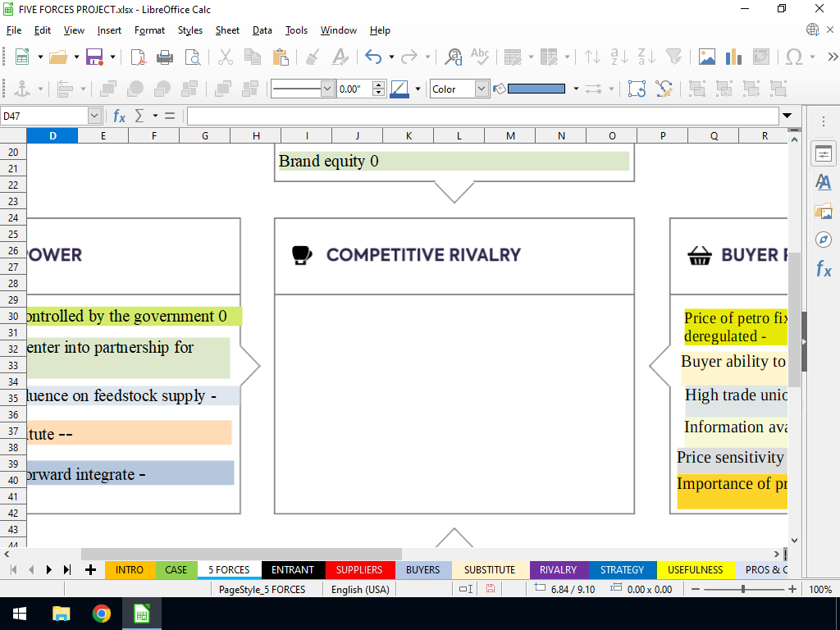Sort Descending with the Z-A icon
The image size is (840, 630).
(x=646, y=57)
